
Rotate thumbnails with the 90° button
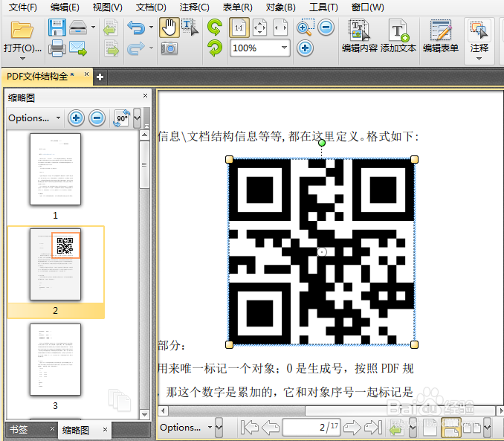121,118
